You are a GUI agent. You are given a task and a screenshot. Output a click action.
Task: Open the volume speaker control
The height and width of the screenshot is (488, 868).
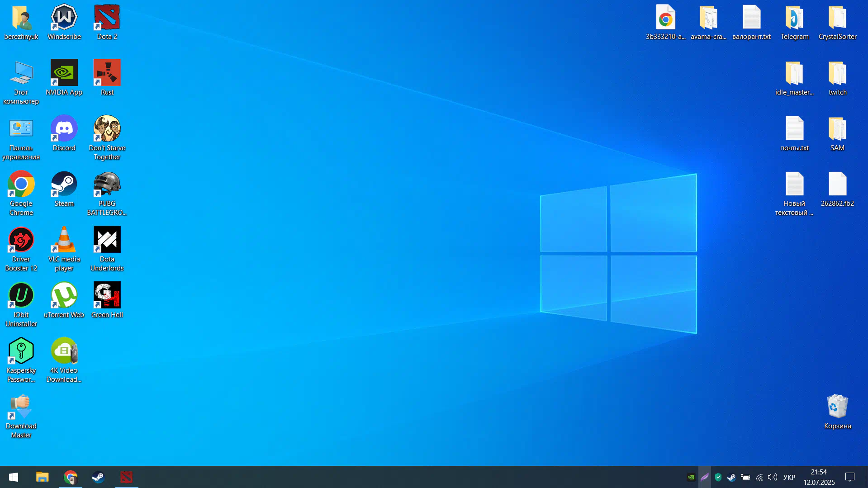773,477
